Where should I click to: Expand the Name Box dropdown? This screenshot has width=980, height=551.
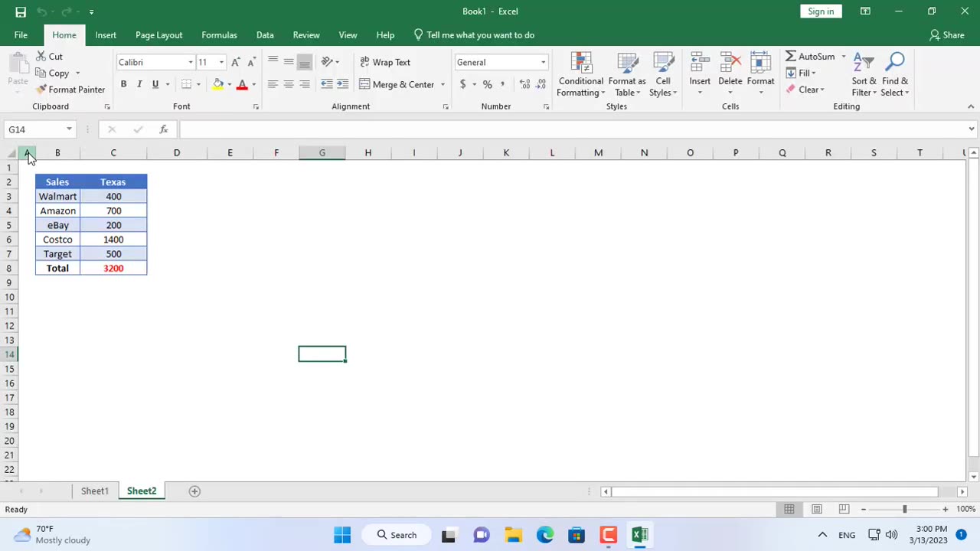click(x=69, y=129)
